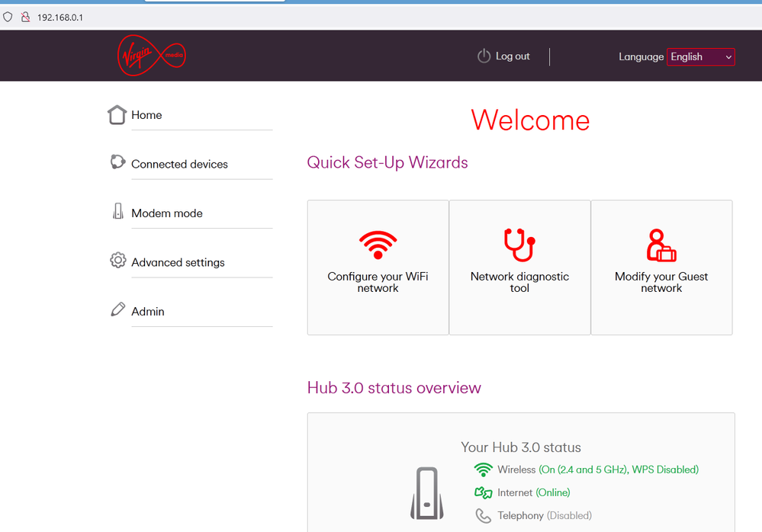Click the Language label
Image resolution: width=762 pixels, height=532 pixels.
(641, 57)
